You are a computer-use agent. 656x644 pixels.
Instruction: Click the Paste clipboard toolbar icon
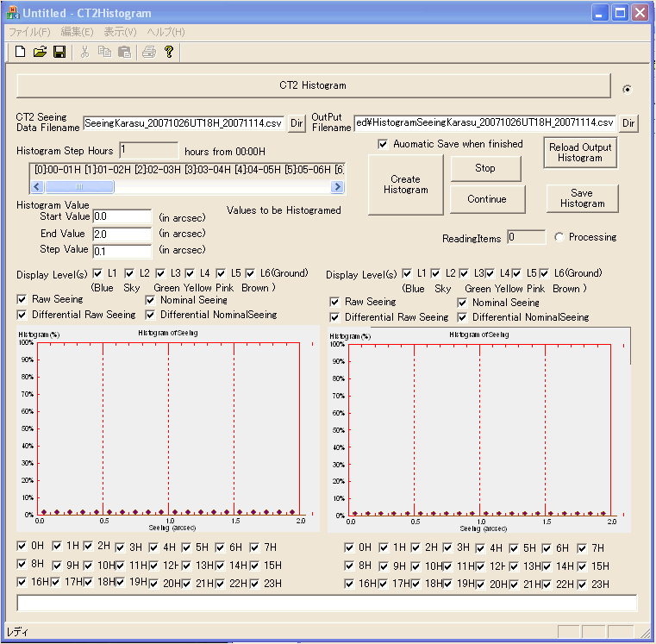[x=124, y=53]
